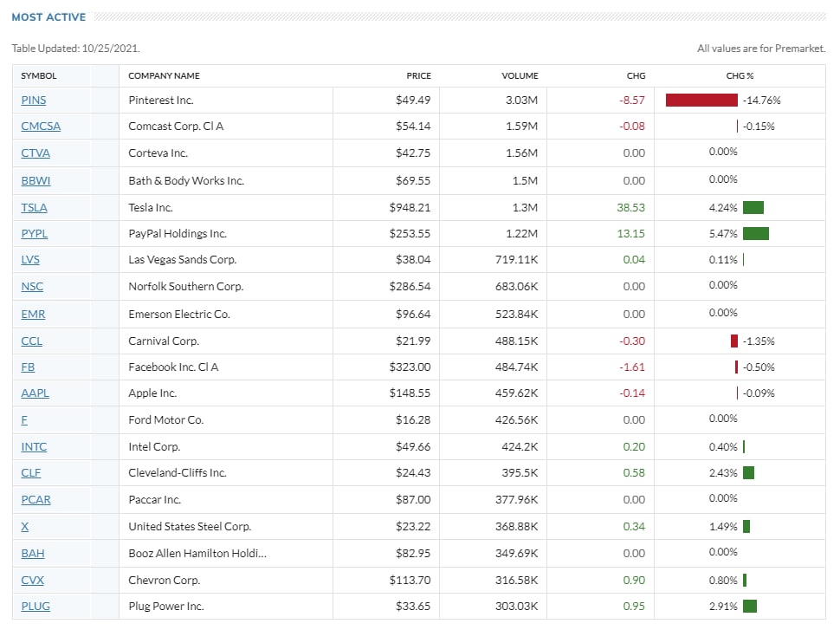This screenshot has height=630, width=840.
Task: Open the CCL ticker link
Action: tap(31, 341)
